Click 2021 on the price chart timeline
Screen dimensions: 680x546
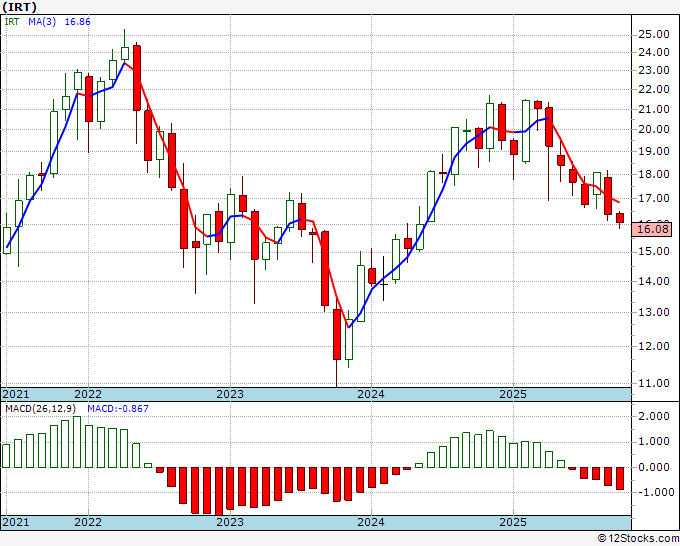click(x=16, y=394)
